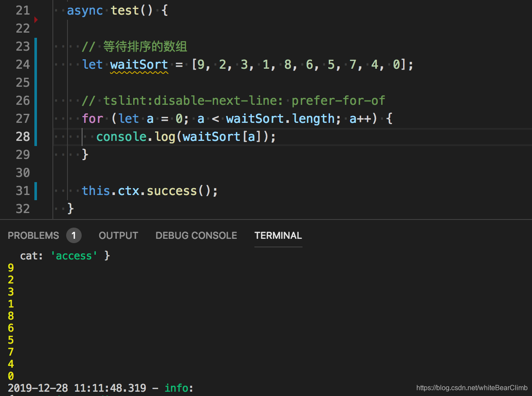This screenshot has width=532, height=396.
Task: Click the 'a++' increment in the for loop
Action: pos(360,119)
